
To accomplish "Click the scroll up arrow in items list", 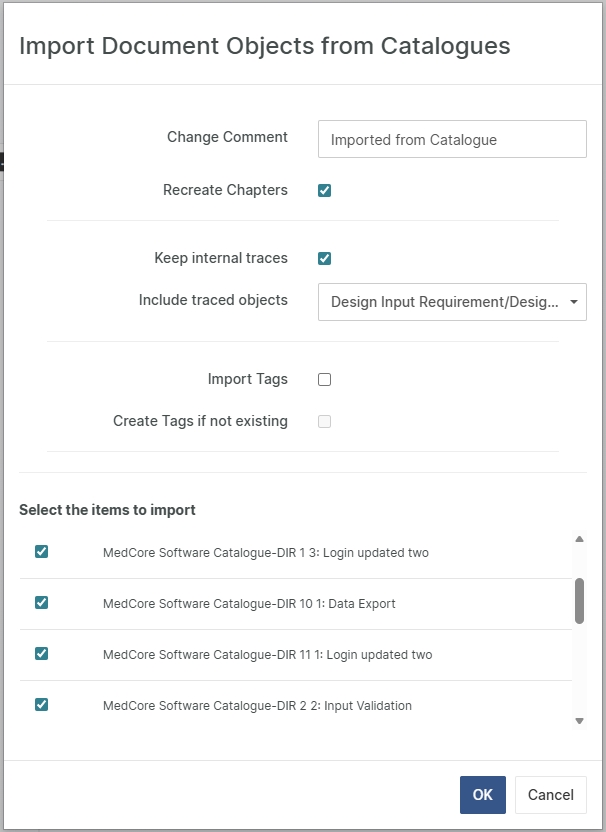I will (579, 540).
